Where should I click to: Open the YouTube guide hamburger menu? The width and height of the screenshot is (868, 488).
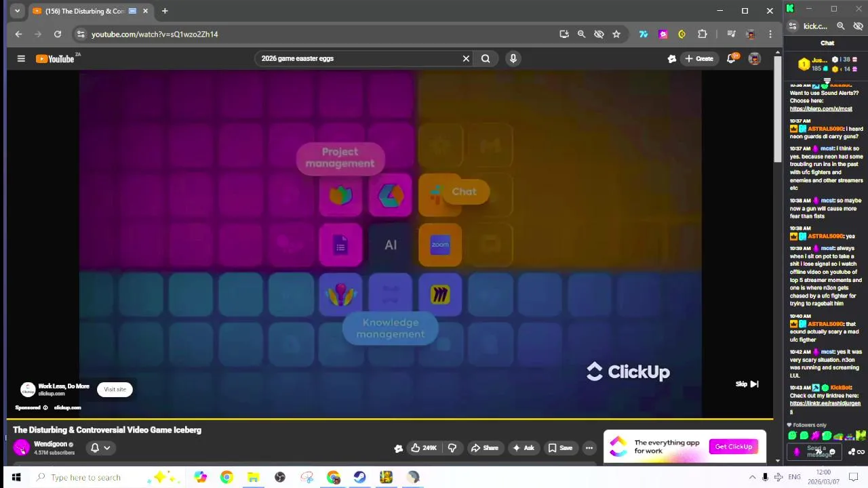pyautogui.click(x=21, y=59)
